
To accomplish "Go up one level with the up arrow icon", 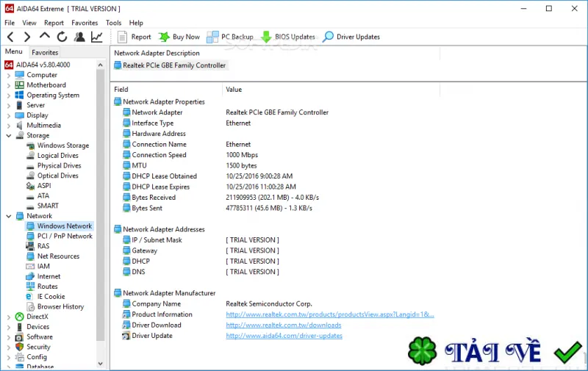I will (x=45, y=36).
